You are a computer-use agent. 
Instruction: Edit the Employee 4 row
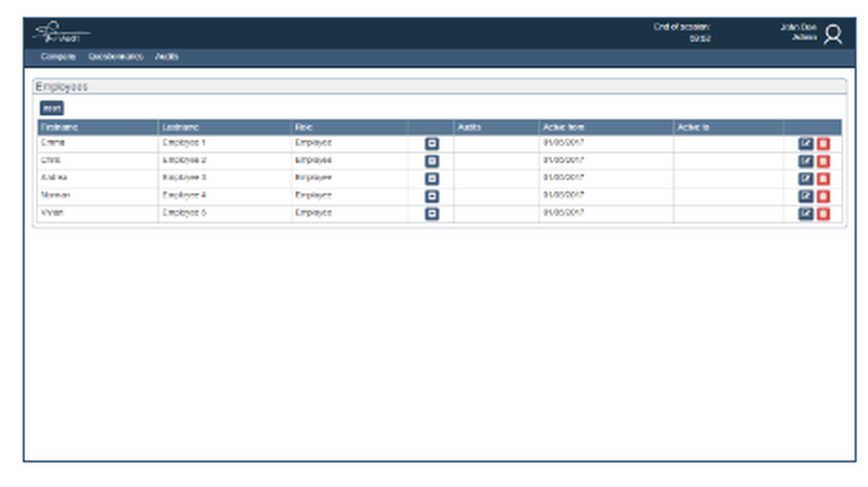806,196
